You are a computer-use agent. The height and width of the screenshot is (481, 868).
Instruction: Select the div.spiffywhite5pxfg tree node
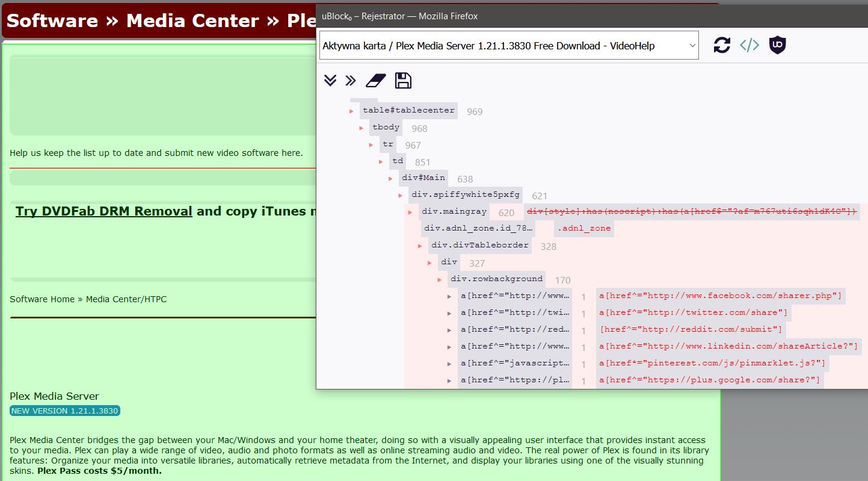[x=466, y=194]
